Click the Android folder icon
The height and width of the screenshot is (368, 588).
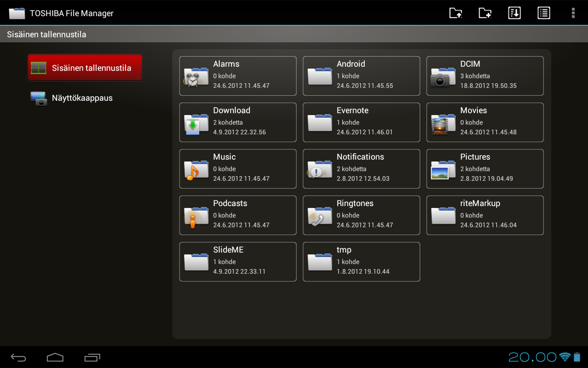click(320, 76)
